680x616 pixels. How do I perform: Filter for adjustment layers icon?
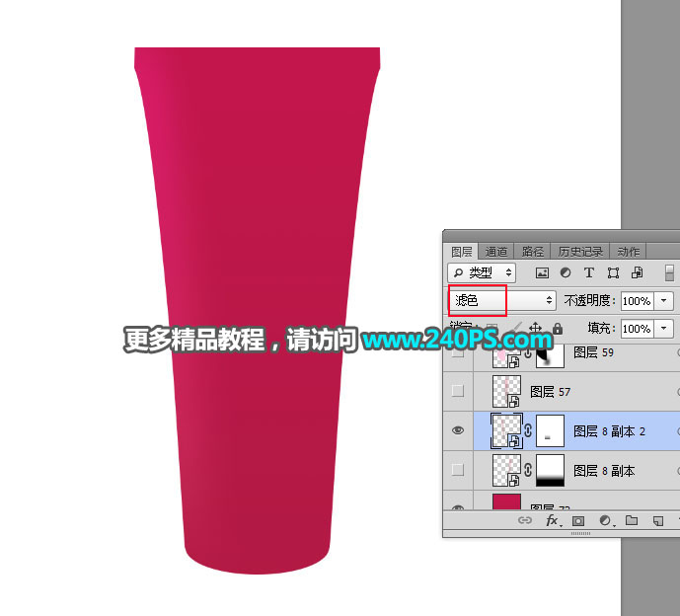[566, 272]
